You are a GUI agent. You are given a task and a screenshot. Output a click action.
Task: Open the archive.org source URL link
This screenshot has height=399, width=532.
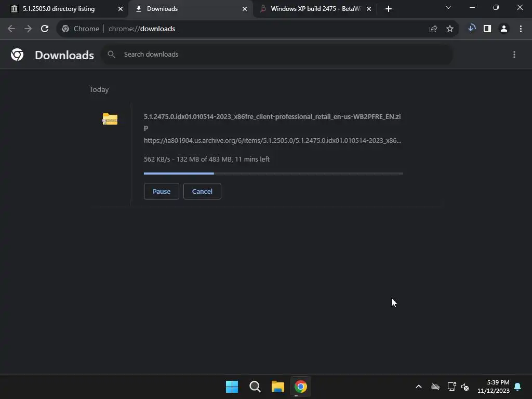[272, 140]
